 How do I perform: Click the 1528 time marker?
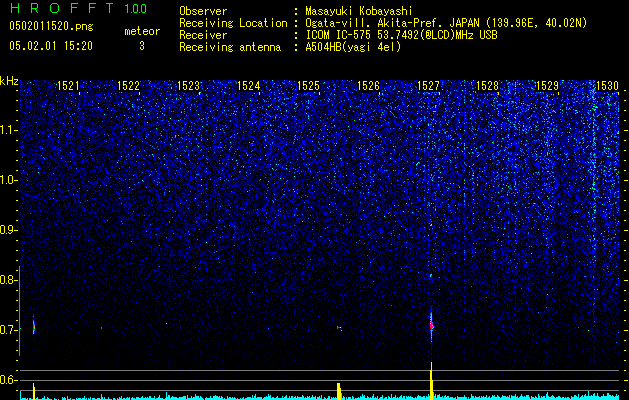coord(487,86)
